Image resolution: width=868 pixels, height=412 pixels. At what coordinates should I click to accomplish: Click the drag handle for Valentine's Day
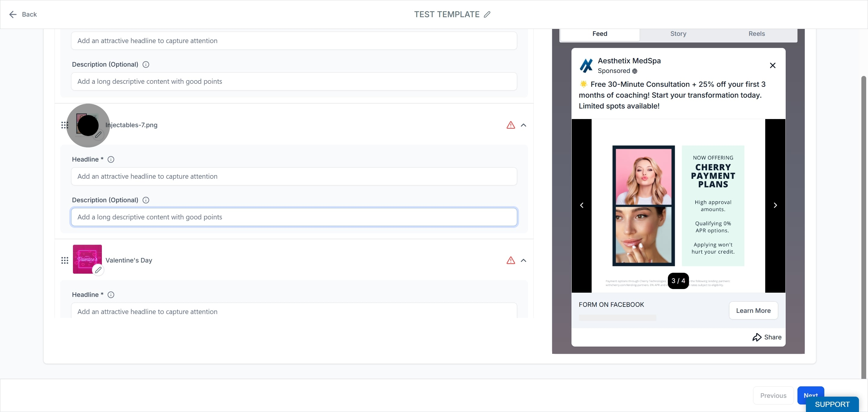coord(65,260)
